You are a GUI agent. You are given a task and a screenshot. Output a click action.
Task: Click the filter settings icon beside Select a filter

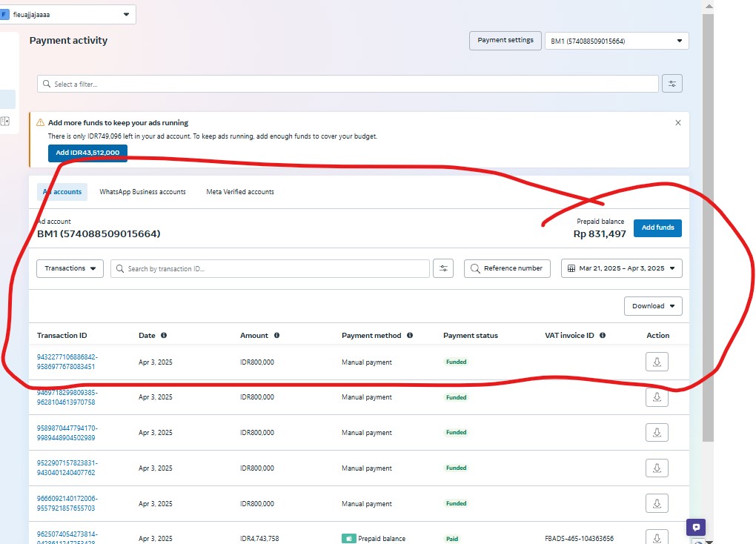tap(672, 84)
